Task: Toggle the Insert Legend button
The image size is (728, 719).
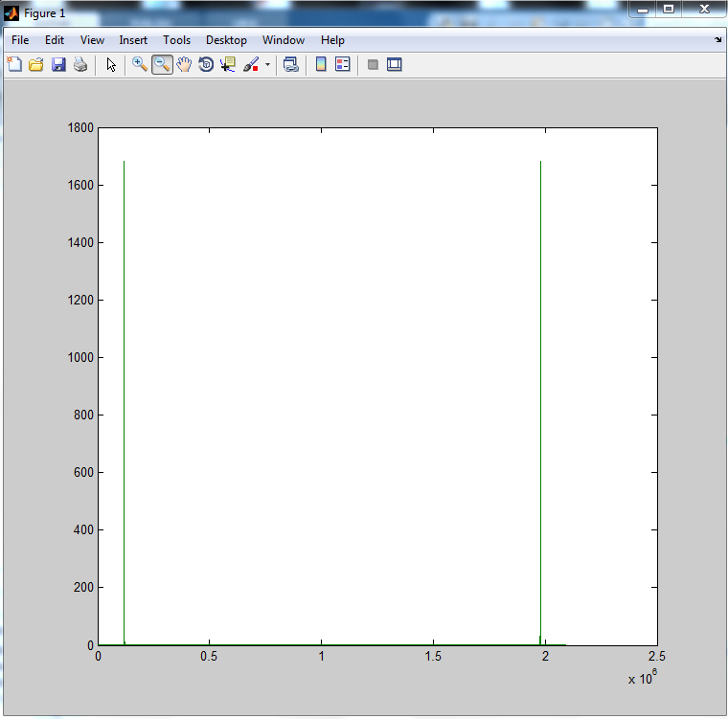Action: click(343, 65)
